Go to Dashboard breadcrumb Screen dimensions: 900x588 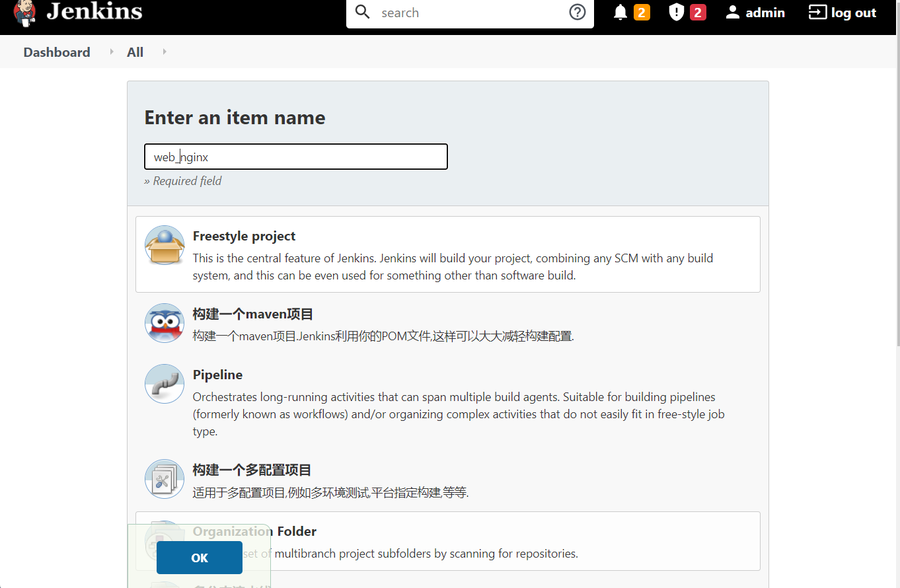[x=57, y=52]
